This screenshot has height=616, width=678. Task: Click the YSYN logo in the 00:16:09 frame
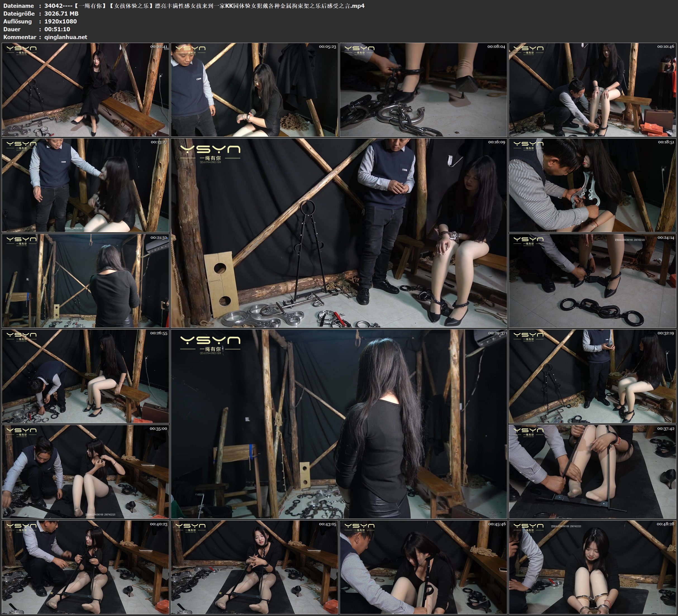click(x=210, y=150)
